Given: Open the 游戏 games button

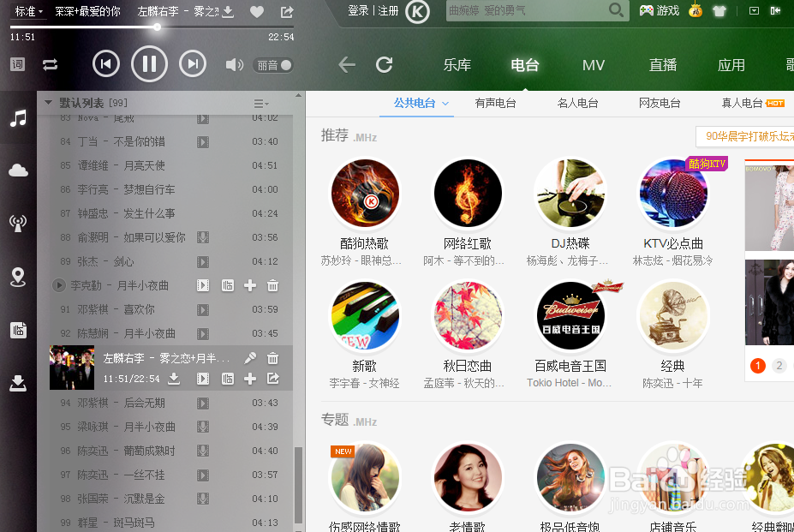Looking at the screenshot, I should coord(660,10).
